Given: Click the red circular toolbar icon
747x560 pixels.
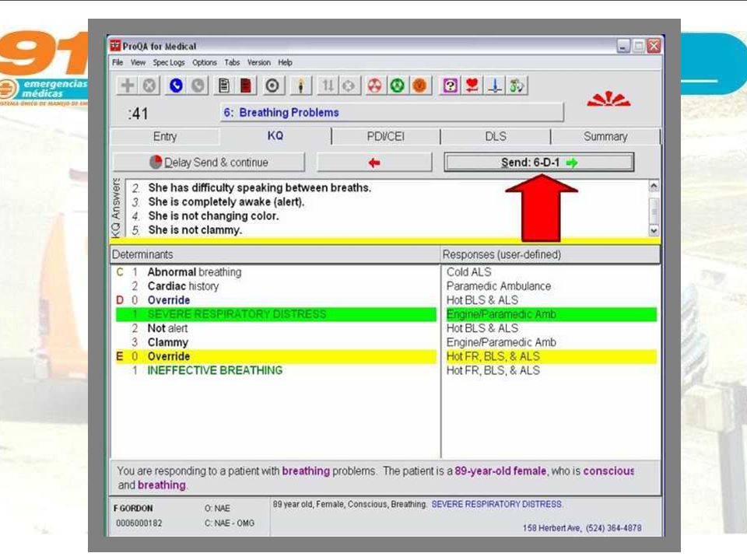Looking at the screenshot, I should point(375,86).
